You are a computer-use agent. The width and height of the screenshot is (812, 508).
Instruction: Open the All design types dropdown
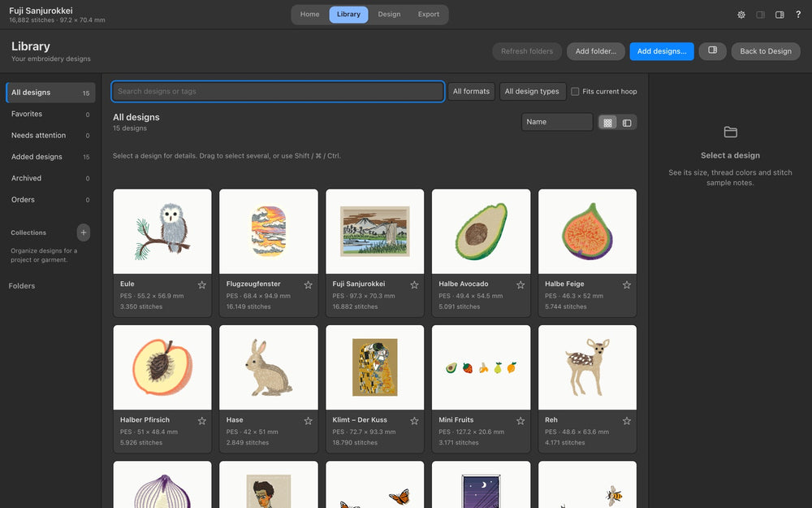click(533, 91)
